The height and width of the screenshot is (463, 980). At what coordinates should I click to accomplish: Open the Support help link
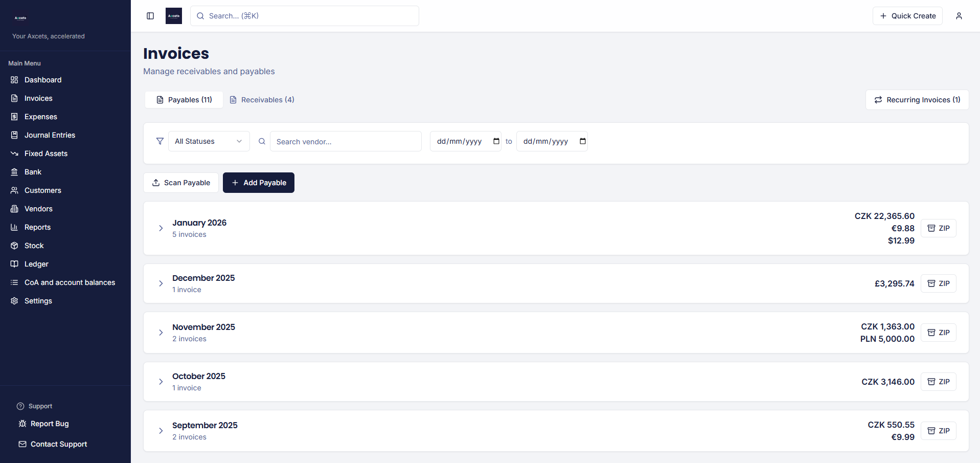(35, 406)
